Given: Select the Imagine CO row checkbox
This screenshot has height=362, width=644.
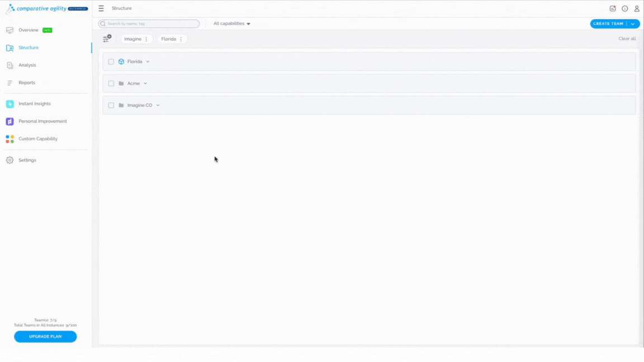Looking at the screenshot, I should tap(111, 105).
